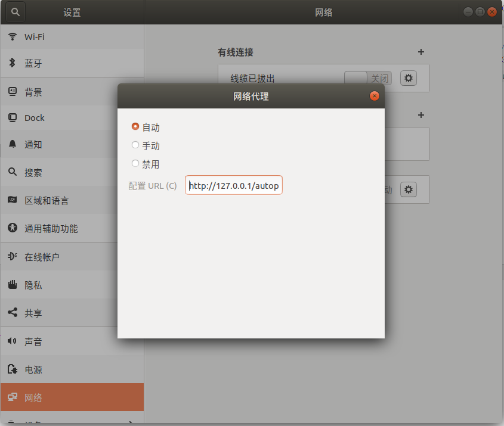The image size is (504, 426).
Task: Select the Automatic (自动) proxy option
Action: pos(135,127)
